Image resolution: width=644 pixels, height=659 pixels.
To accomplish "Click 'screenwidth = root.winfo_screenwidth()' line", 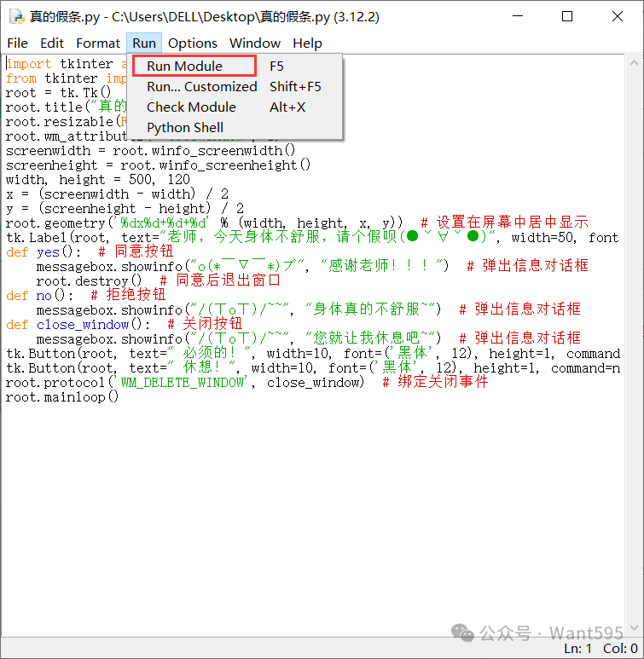I will 151,151.
